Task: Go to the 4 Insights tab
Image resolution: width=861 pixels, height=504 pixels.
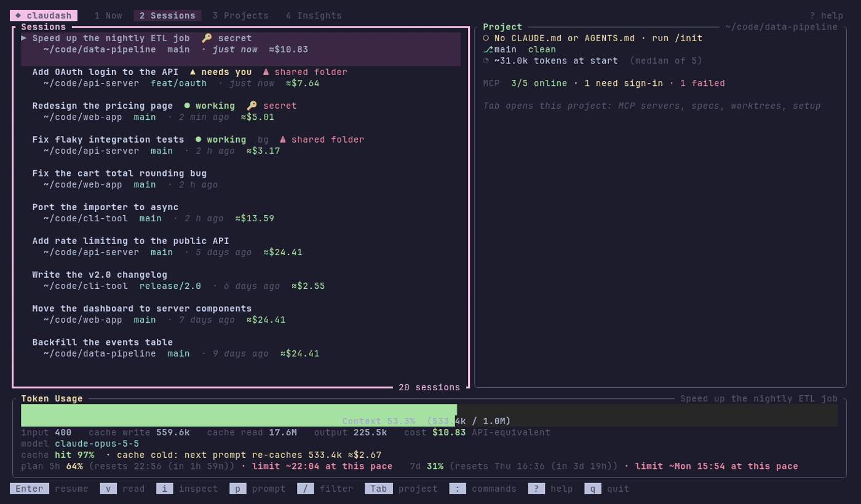Action: 314,15
